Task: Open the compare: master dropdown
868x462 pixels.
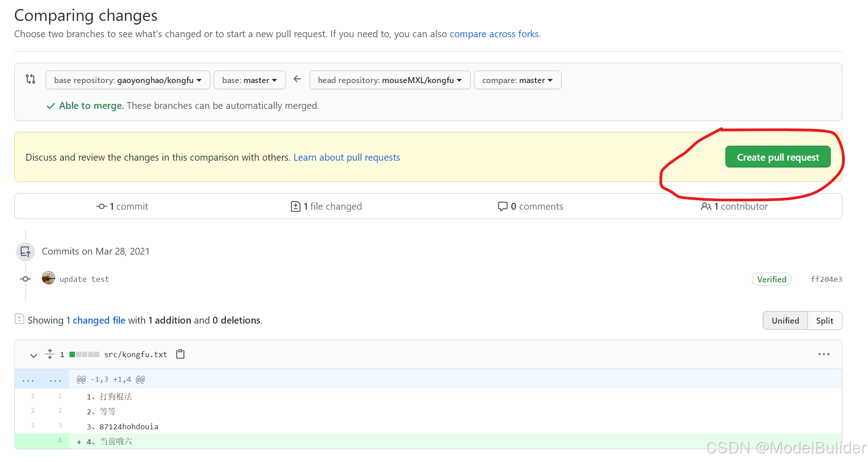Action: click(517, 80)
